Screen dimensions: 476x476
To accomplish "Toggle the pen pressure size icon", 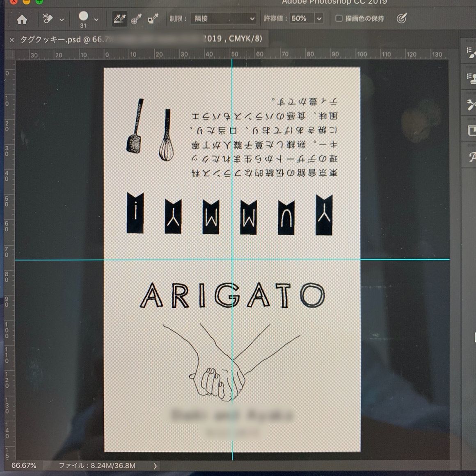I will coord(402,18).
